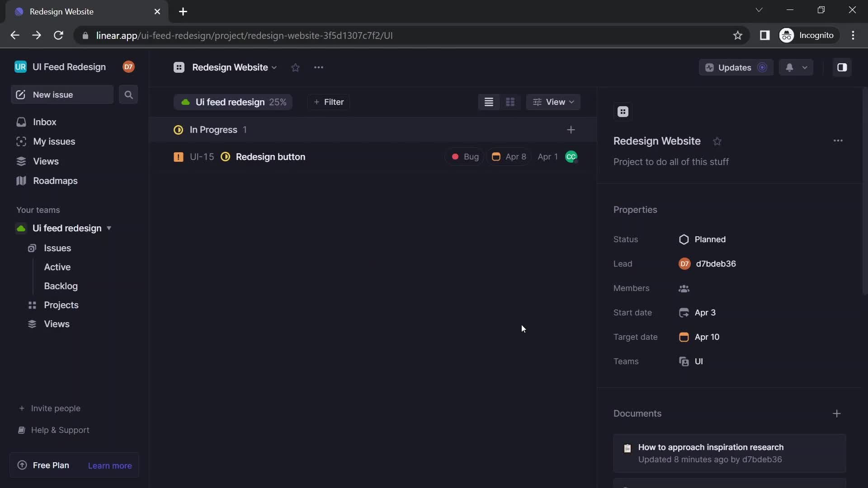Favorite the project via details panel star
This screenshot has height=488, width=868.
[717, 141]
